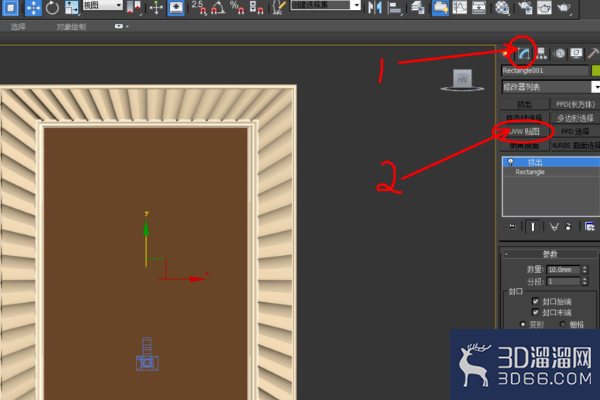The image size is (600, 400).
Task: Click the 多边形选择 modifier button
Action: point(575,118)
